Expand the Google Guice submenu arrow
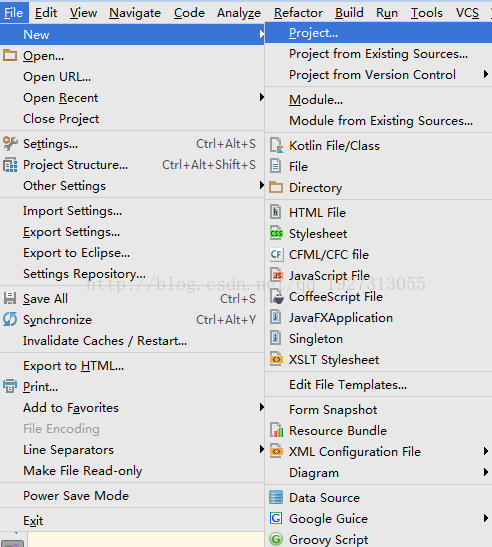492x547 pixels. (486, 518)
